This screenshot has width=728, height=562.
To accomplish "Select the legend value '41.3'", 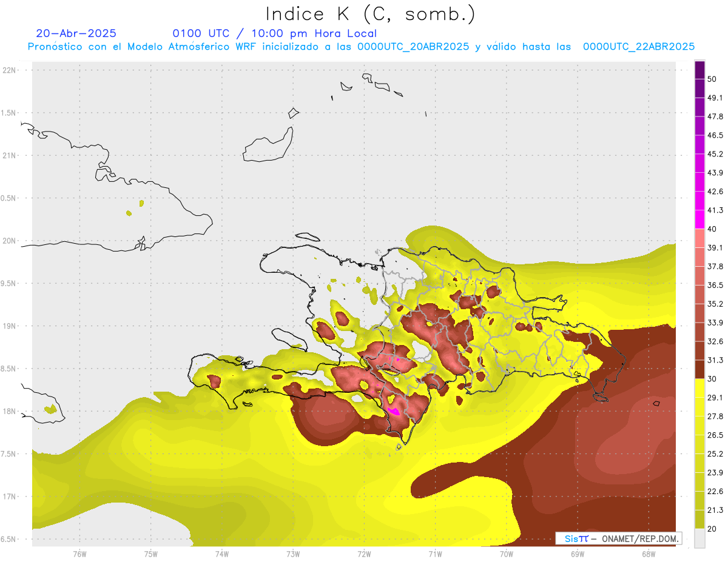I will tap(715, 210).
